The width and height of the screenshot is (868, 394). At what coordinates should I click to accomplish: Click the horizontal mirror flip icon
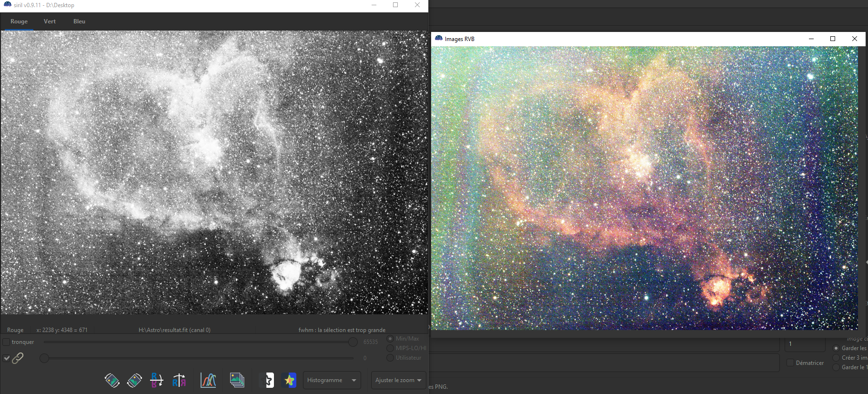tap(179, 380)
